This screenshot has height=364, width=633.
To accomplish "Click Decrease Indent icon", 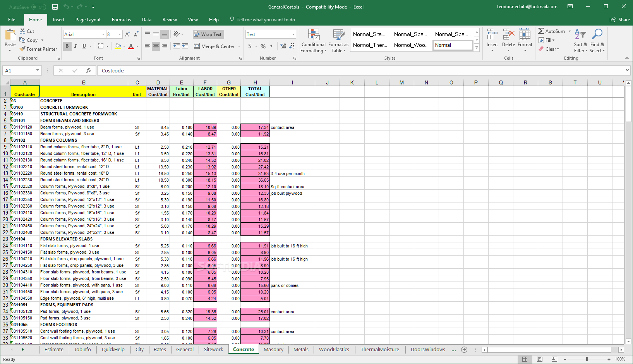I will tap(177, 46).
